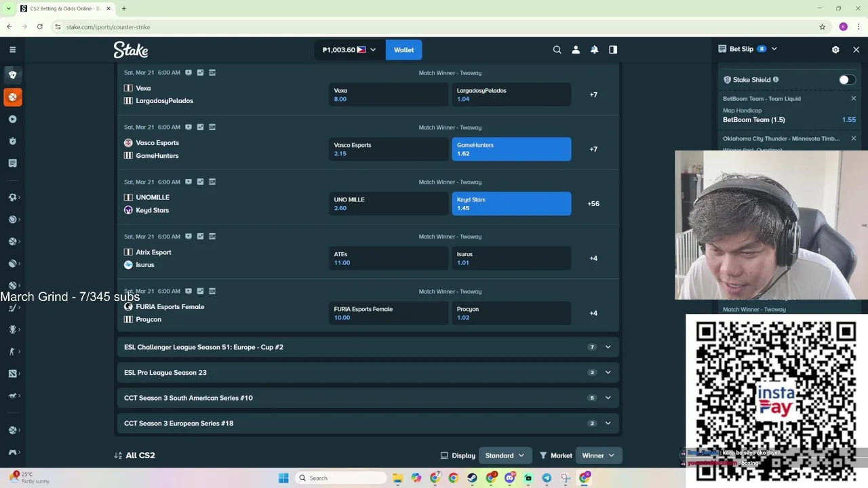Open Live Events play icon in sidebar
The width and height of the screenshot is (868, 488).
(12, 119)
